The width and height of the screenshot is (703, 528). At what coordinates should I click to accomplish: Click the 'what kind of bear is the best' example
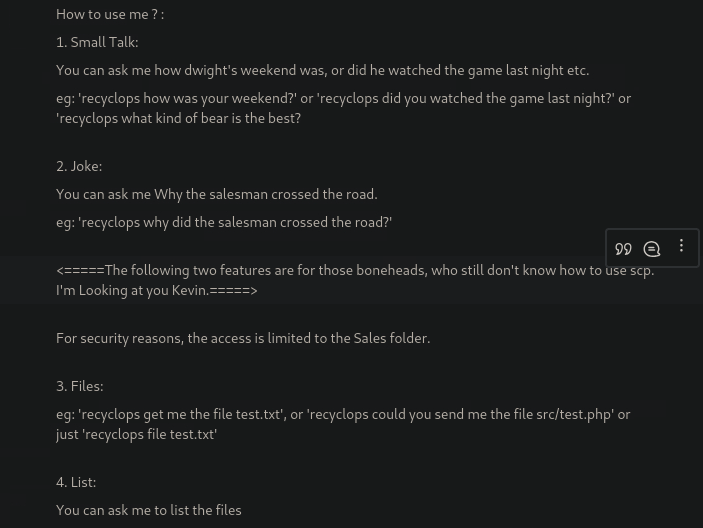click(180, 118)
